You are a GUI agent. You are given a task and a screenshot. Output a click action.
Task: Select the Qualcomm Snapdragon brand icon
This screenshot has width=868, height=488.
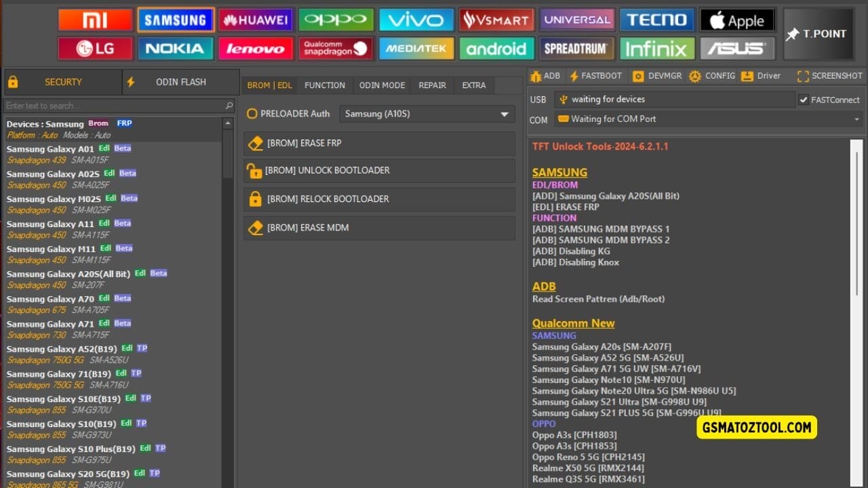coord(336,48)
